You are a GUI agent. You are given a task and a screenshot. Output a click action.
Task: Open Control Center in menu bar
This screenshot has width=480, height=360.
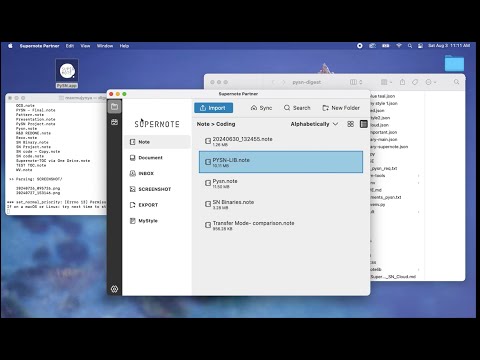pyautogui.click(x=420, y=46)
